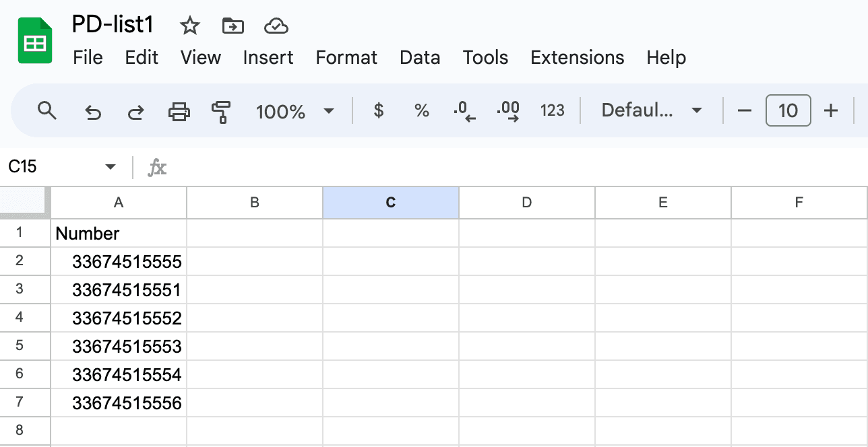Undo the last action
The width and height of the screenshot is (868, 447).
point(92,111)
